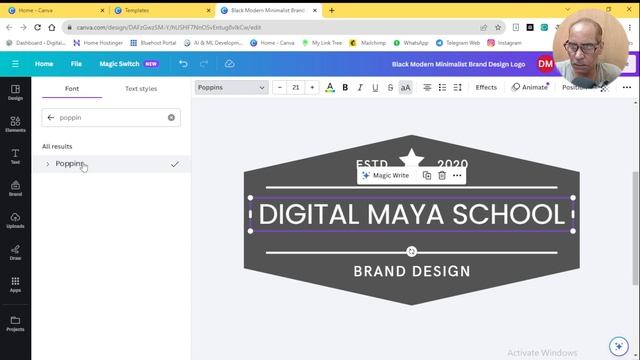Click the canvas vertical scrollbar
The height and width of the screenshot is (360, 640).
(635, 229)
